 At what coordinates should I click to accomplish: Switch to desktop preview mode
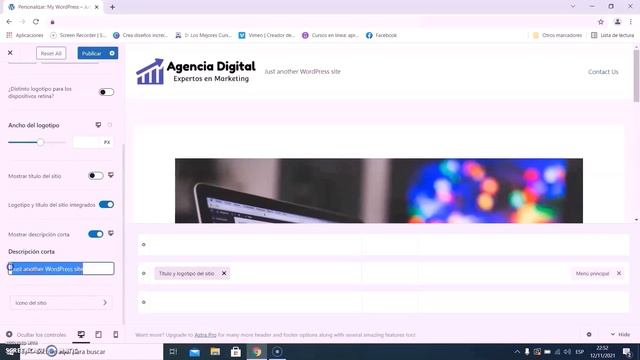pos(81,335)
